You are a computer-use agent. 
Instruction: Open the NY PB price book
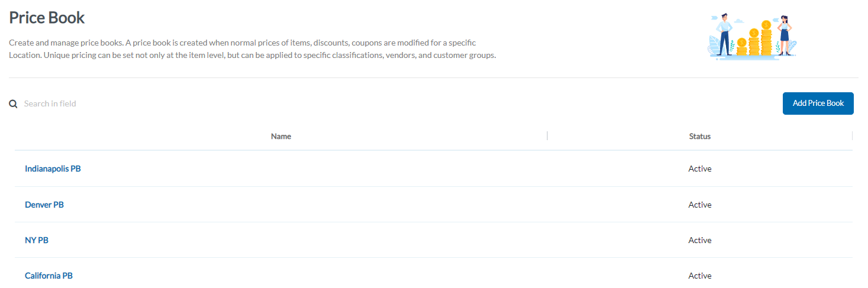(x=37, y=240)
